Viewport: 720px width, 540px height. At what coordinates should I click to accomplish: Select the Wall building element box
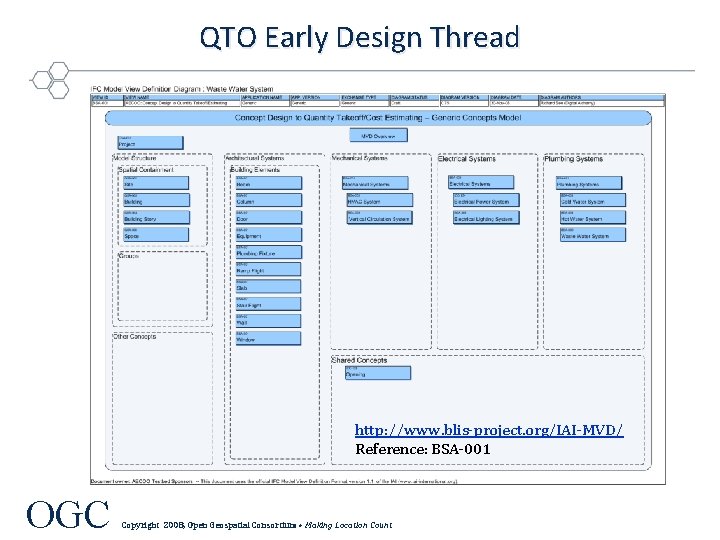tap(268, 321)
